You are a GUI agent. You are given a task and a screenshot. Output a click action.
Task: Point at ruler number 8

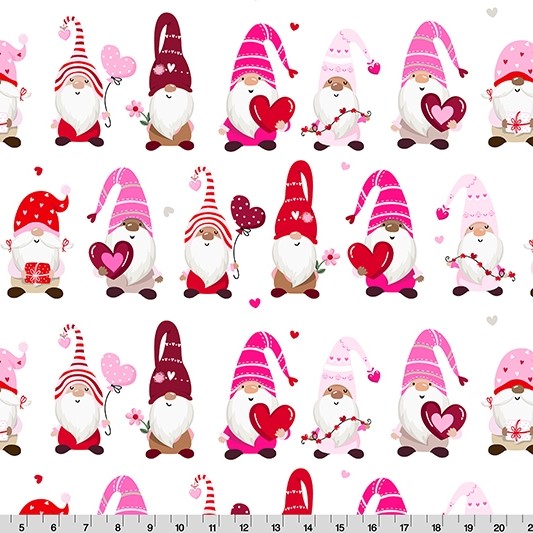[x=118, y=527]
